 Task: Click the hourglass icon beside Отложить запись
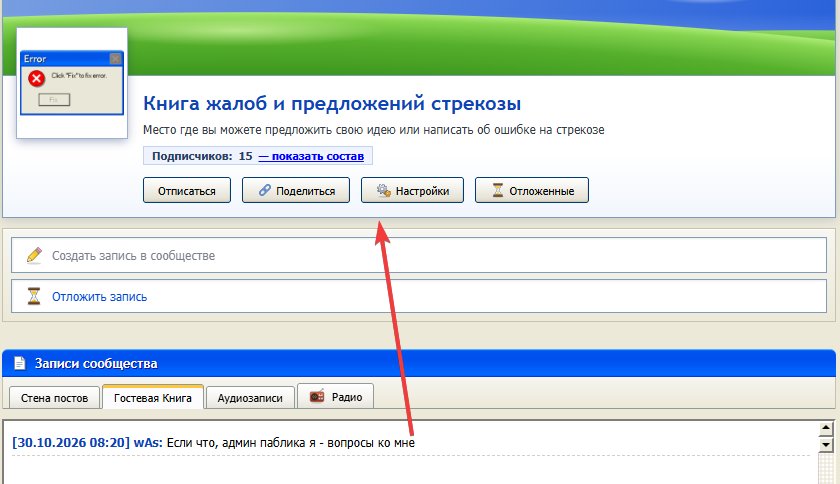point(34,296)
